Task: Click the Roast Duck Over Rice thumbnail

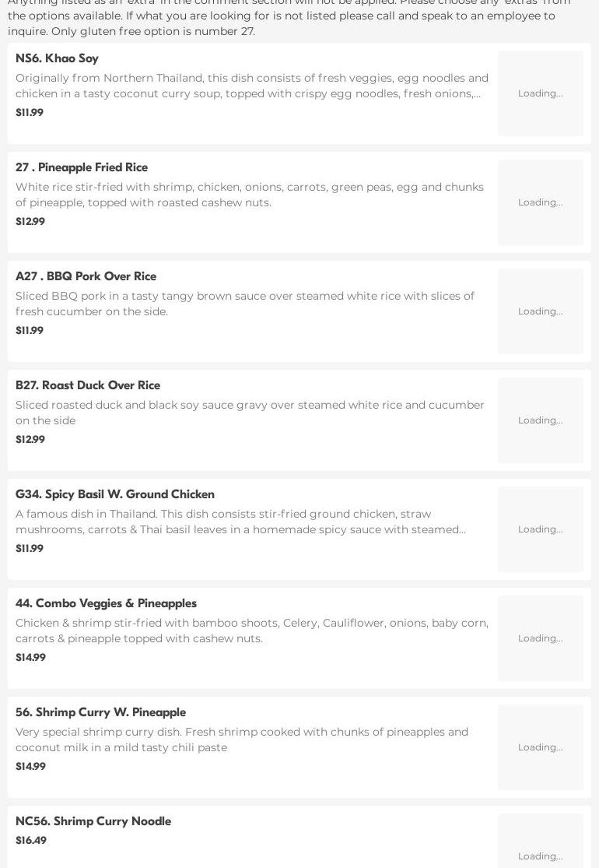Action: click(540, 420)
